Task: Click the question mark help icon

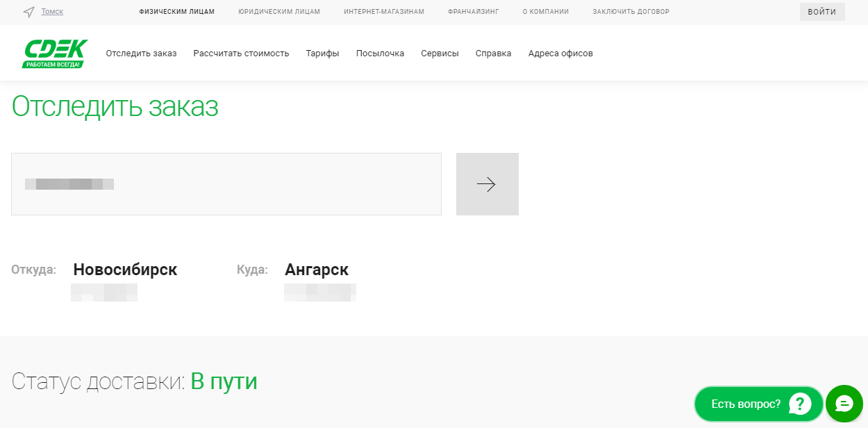Action: (x=800, y=404)
